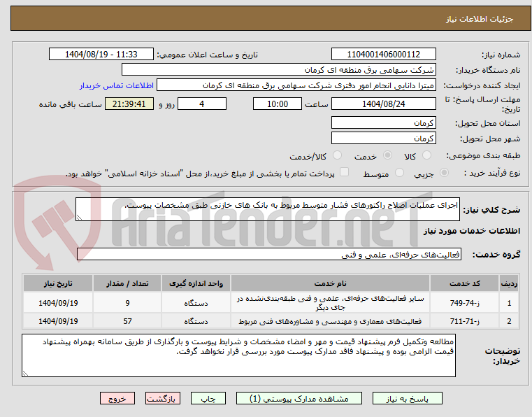Screen dimensions: 532x417
Task: Click the نام خدمت column header
Action: click(330, 283)
